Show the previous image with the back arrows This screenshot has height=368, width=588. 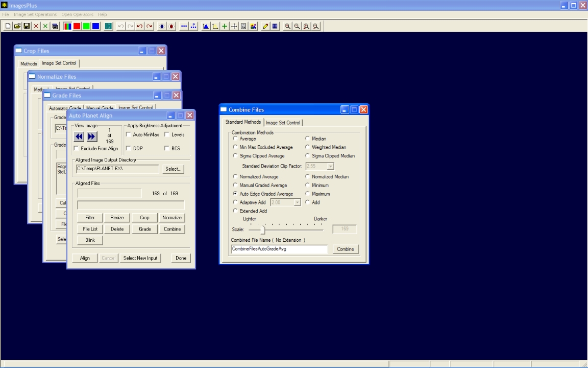[x=79, y=136]
